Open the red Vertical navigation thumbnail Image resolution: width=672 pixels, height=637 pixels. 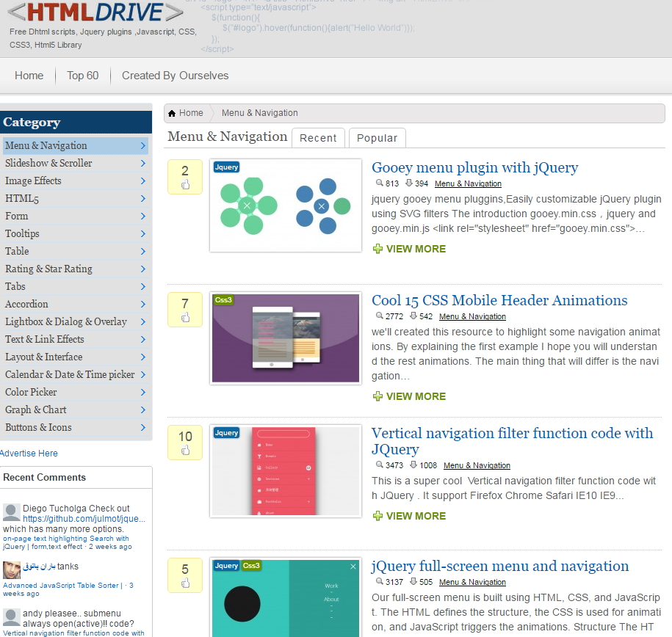[x=286, y=471]
